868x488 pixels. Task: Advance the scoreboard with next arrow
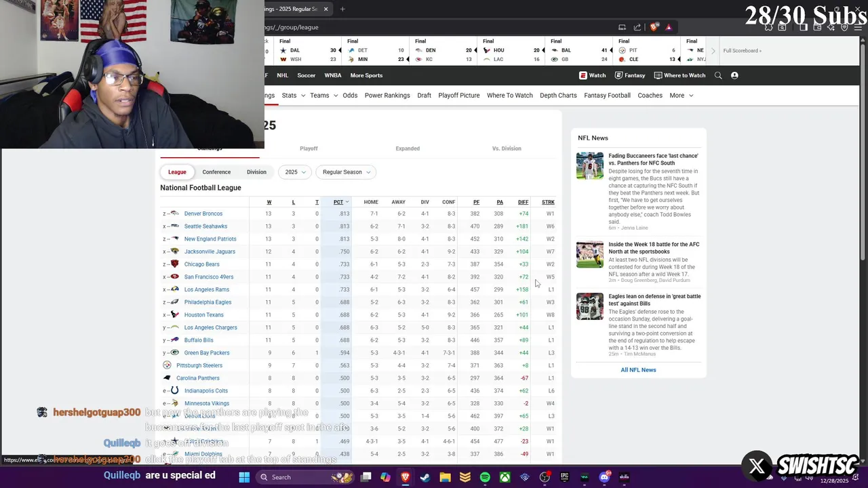(x=713, y=51)
